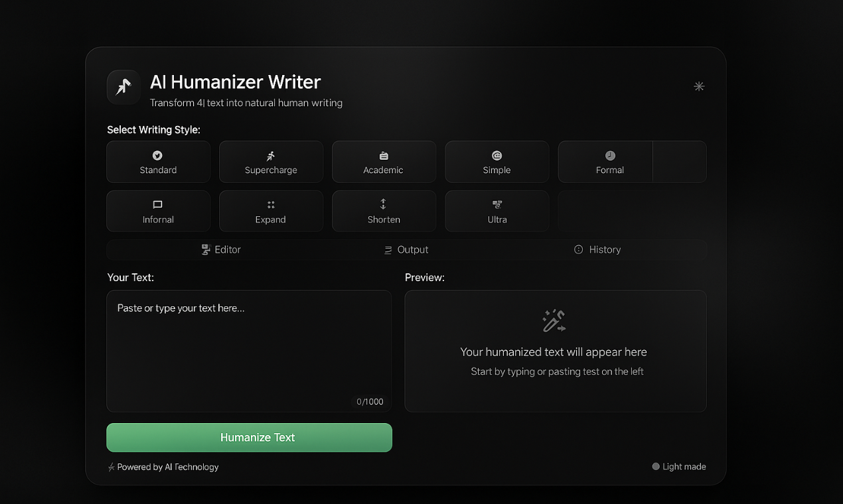Choose the Ultra writing style
This screenshot has width=843, height=504.
(497, 212)
